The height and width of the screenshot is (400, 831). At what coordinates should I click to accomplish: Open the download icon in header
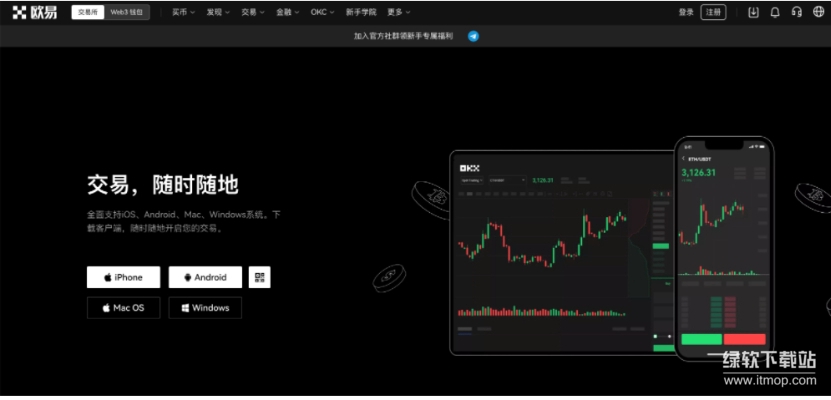click(x=753, y=12)
